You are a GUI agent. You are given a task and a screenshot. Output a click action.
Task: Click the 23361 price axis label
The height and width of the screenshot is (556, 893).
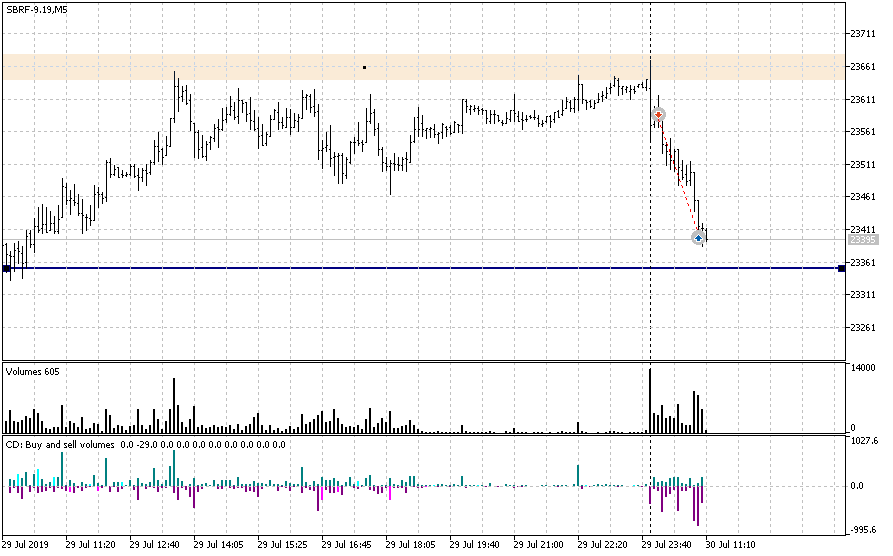coord(863,263)
